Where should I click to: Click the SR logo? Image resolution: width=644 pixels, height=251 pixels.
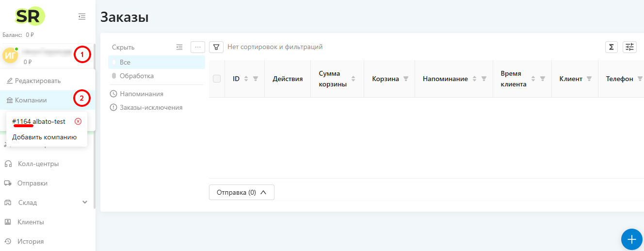click(x=30, y=17)
